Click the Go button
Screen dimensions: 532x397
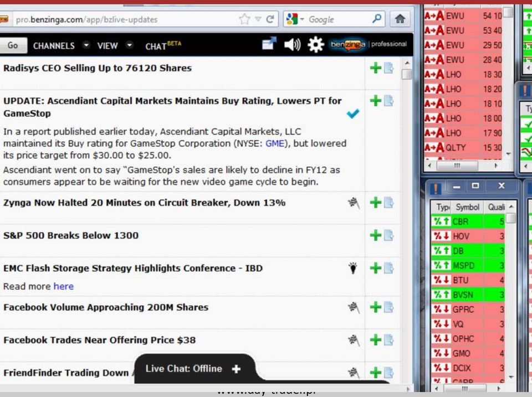[13, 45]
